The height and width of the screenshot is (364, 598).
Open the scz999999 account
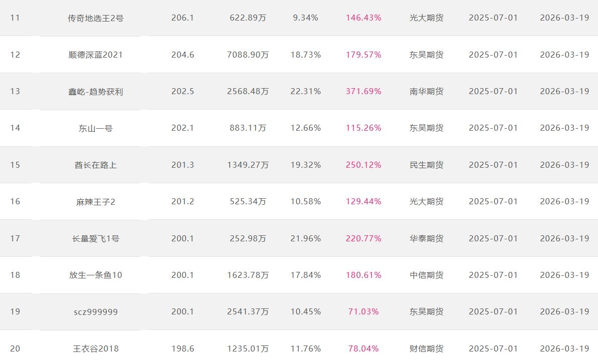95,312
